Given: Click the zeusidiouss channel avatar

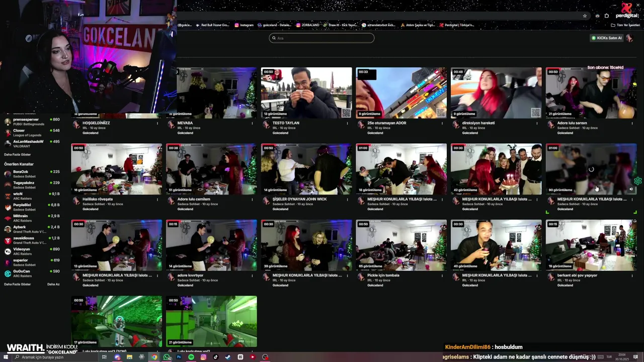Looking at the screenshot, I should coord(8,240).
